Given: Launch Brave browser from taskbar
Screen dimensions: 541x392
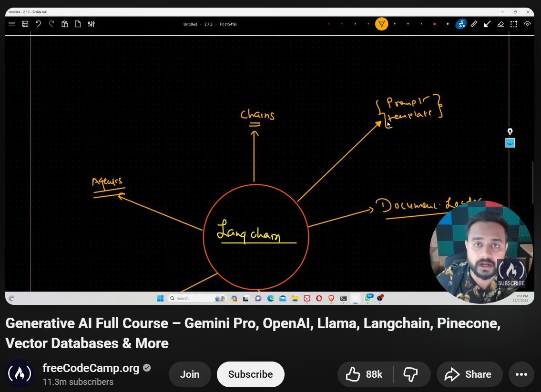Looking at the screenshot, I should (x=331, y=298).
